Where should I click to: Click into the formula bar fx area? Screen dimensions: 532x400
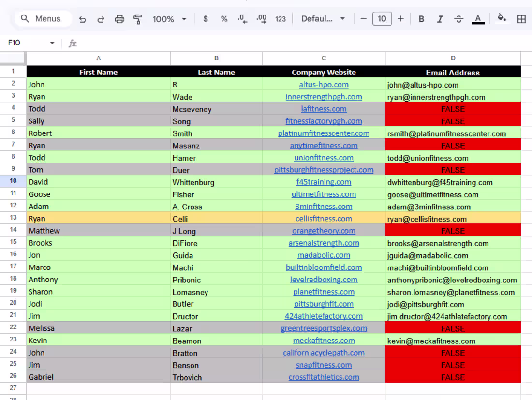pos(298,43)
